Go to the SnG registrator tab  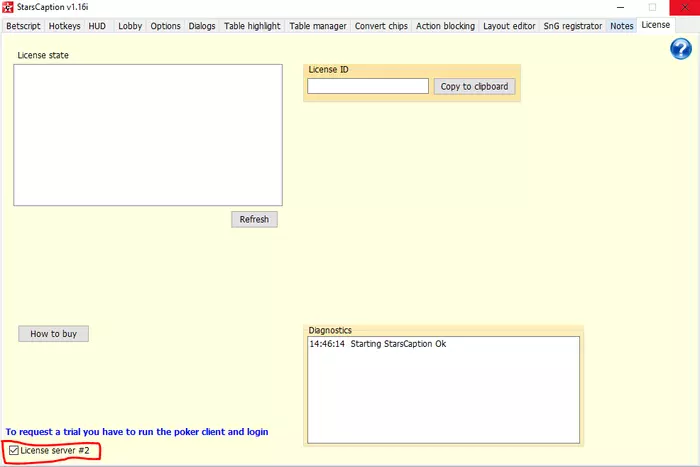tap(573, 26)
